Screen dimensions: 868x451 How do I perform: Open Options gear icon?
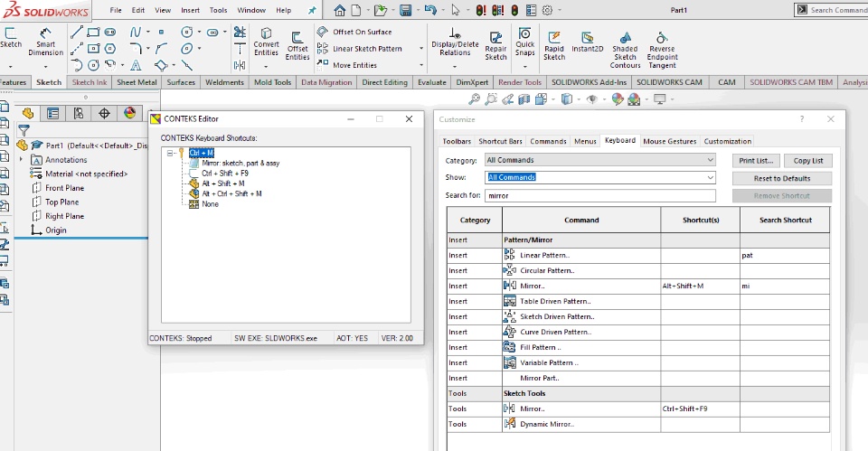click(548, 10)
